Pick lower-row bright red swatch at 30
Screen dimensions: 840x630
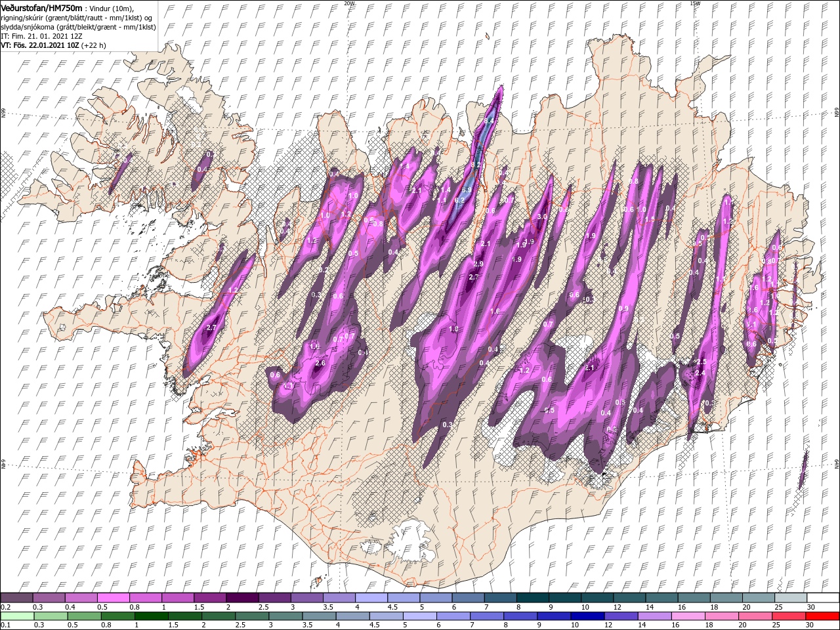pos(822,616)
